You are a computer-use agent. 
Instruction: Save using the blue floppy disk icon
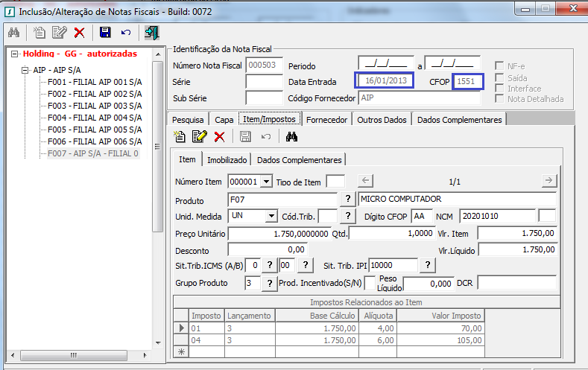105,32
